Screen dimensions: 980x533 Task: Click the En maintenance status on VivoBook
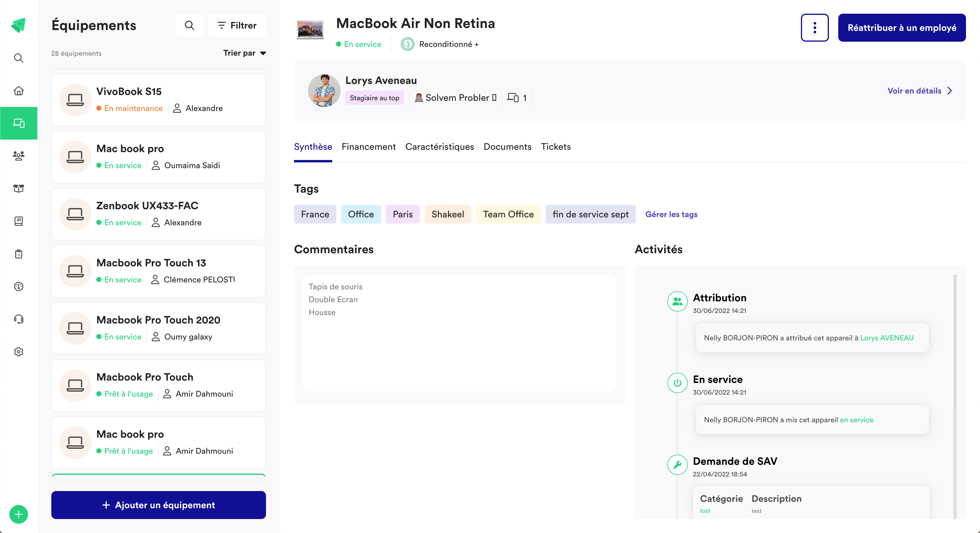(x=129, y=108)
